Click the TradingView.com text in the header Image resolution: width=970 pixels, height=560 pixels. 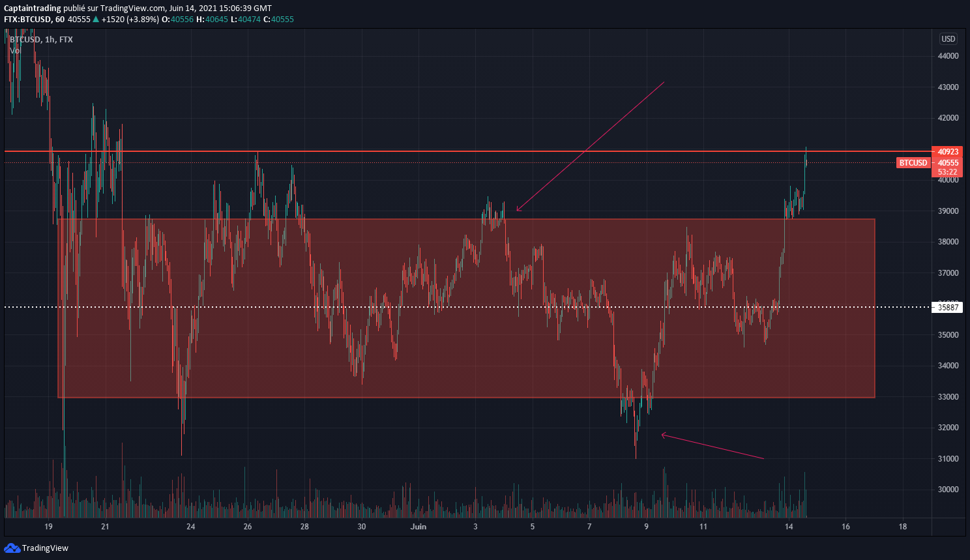[133, 8]
